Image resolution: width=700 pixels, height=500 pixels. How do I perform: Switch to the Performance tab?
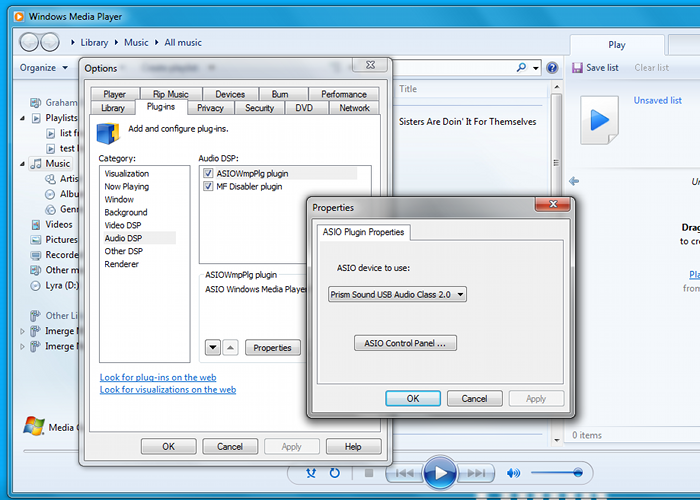point(344,94)
